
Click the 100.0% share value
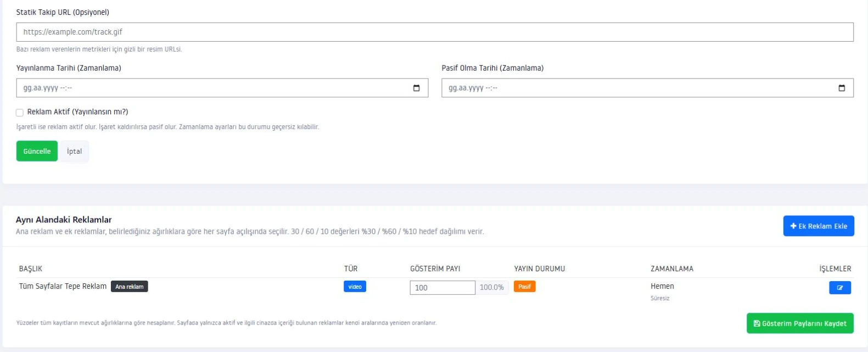pyautogui.click(x=492, y=287)
